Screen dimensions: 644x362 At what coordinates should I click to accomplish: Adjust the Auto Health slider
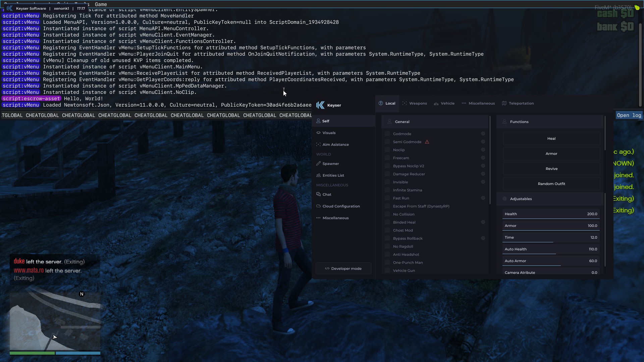(551, 249)
